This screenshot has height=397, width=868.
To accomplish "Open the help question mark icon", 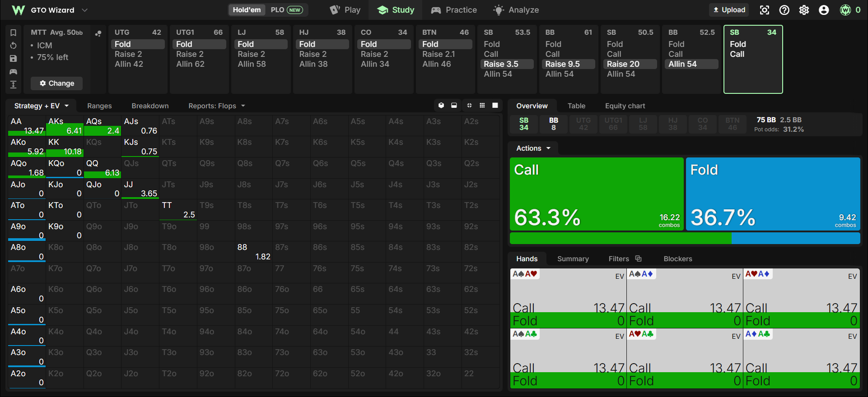I will (x=784, y=10).
